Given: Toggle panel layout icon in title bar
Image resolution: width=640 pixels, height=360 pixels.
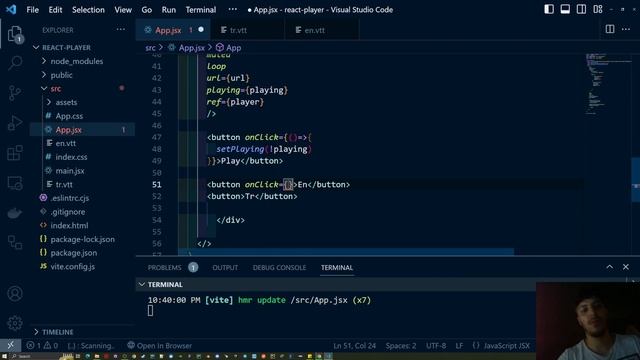Looking at the screenshot, I should 565,9.
